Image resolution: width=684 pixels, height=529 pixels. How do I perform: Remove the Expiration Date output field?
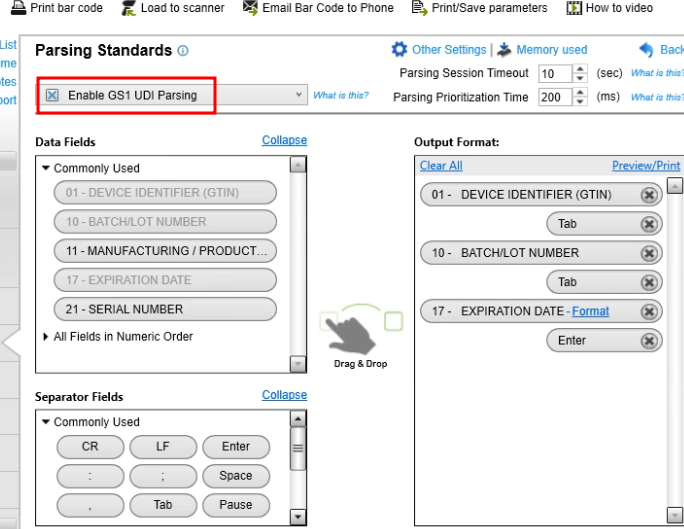point(649,311)
